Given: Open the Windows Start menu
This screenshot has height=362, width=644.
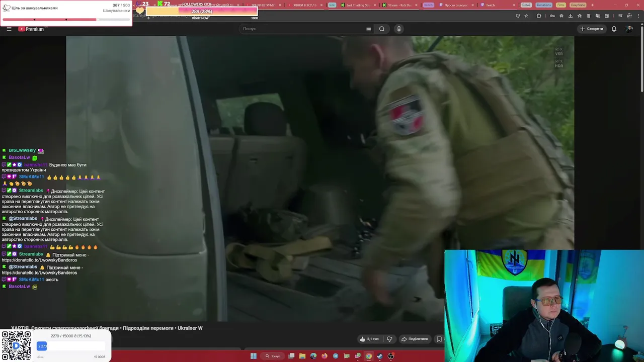Looking at the screenshot, I should 253,356.
